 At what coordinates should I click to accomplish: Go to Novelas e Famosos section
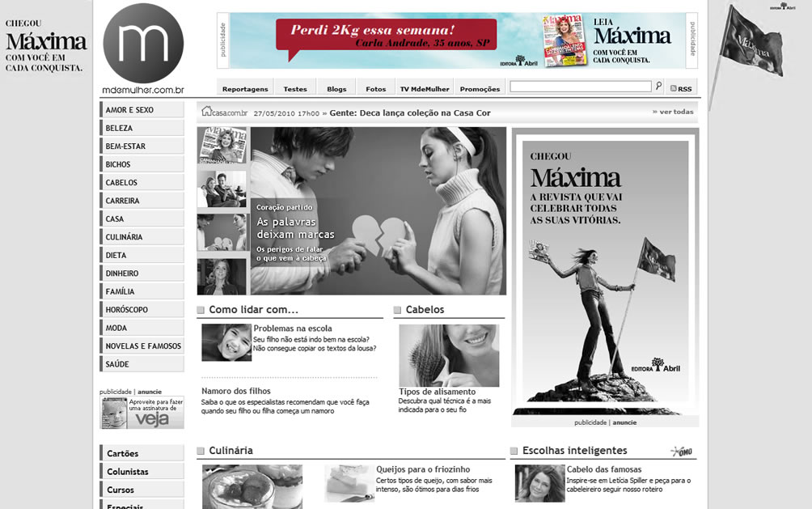tap(142, 346)
